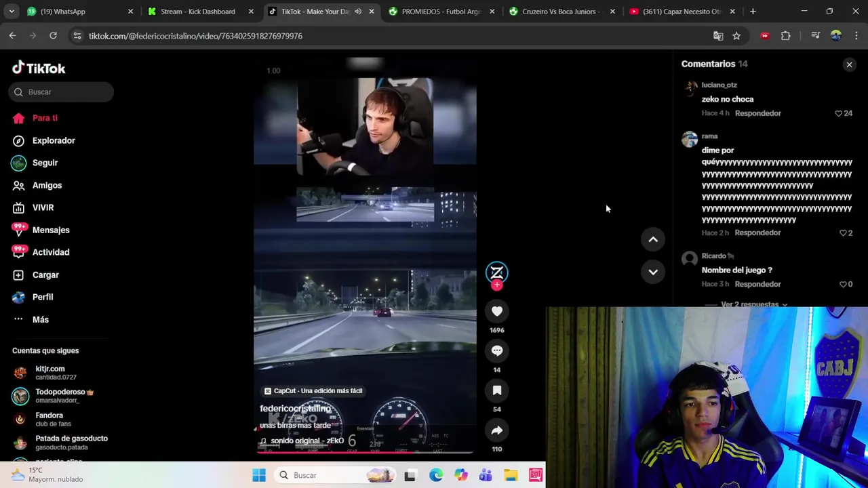Open media control icon in toolbar
Screen dimensions: 868x488
tap(816, 36)
